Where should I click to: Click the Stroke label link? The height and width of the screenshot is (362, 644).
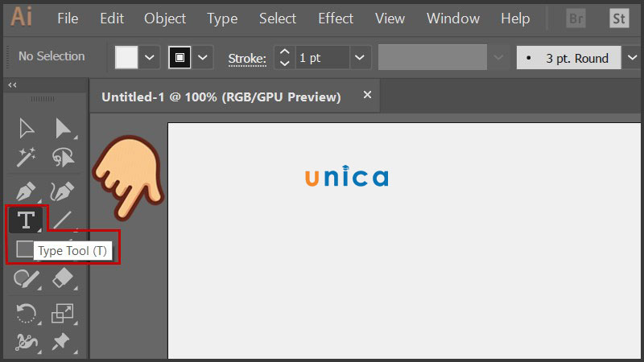pos(247,59)
